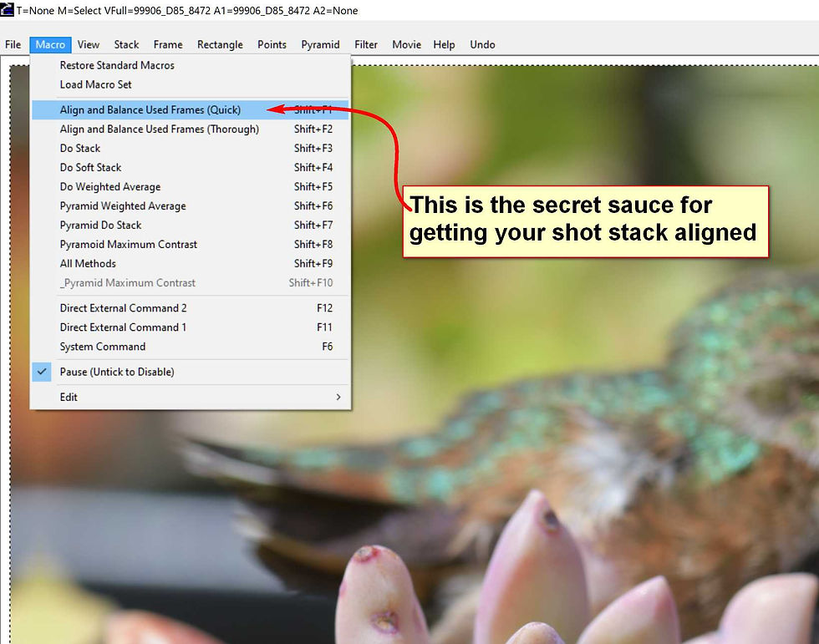Open the Frame menu
819x644 pixels.
168,45
